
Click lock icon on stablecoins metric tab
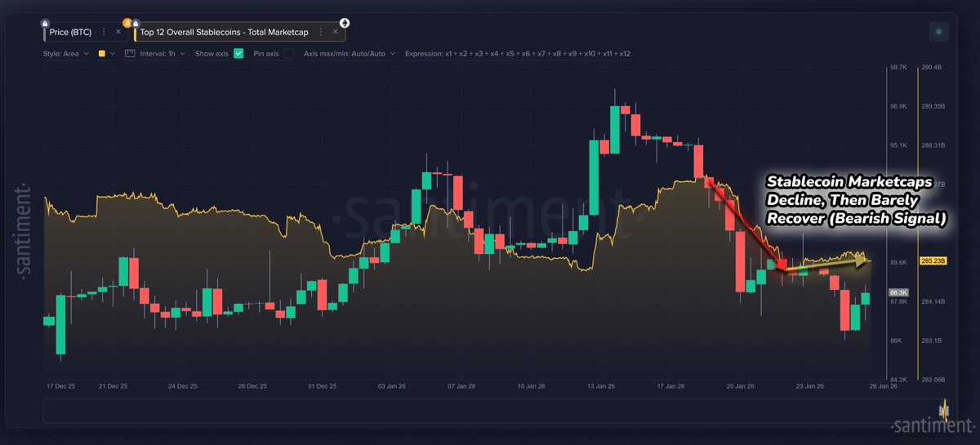pos(136,23)
